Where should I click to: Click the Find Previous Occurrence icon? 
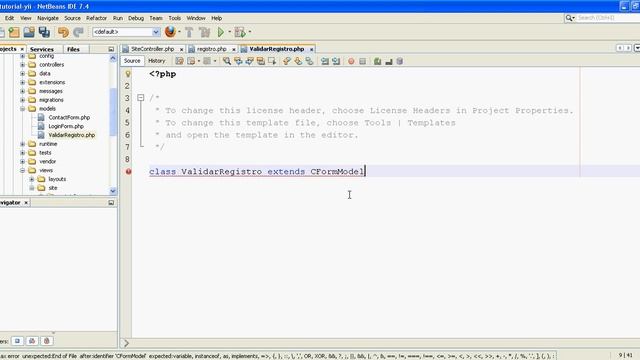238,61
